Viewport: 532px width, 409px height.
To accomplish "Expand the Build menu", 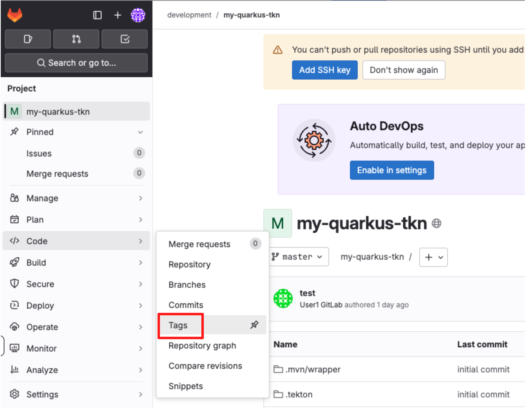I will pos(76,263).
